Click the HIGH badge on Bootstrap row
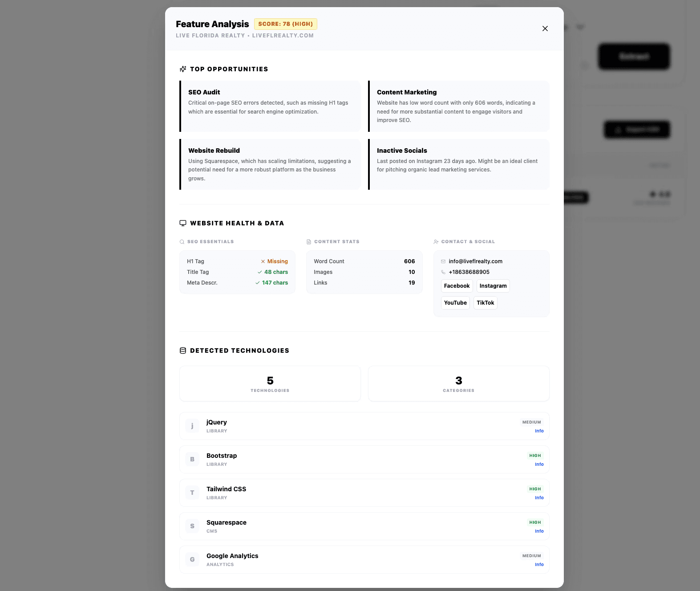This screenshot has height=591, width=700. [x=535, y=456]
